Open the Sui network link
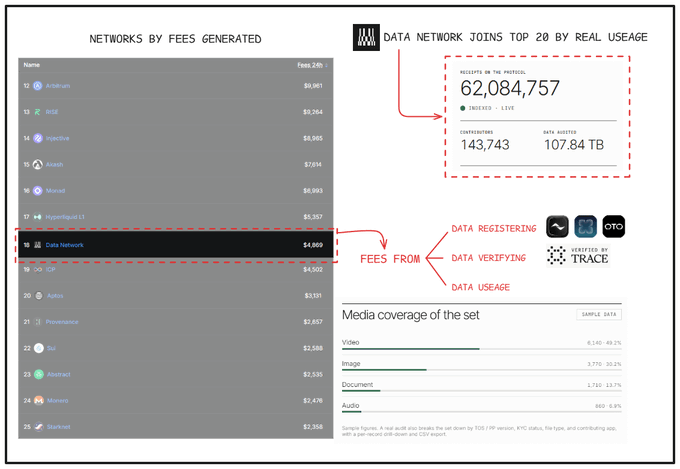This screenshot has width=680, height=469. pyautogui.click(x=51, y=348)
